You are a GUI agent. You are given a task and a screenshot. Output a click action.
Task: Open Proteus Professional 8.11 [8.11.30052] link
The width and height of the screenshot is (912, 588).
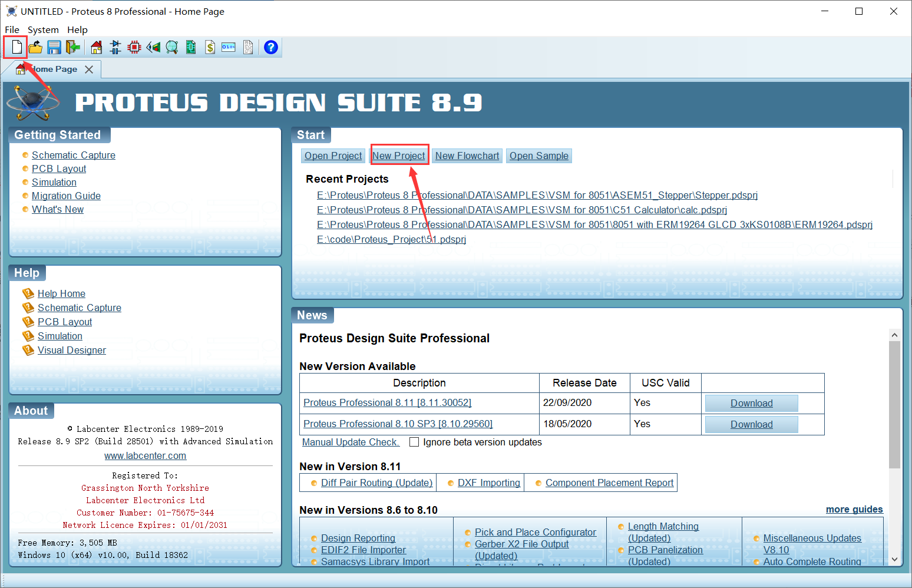[387, 402]
